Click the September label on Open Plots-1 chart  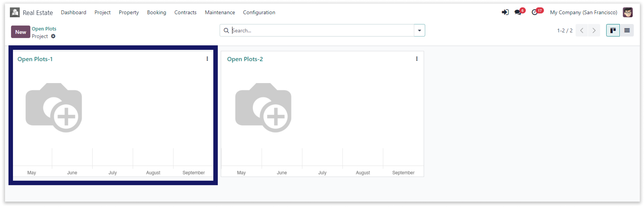click(x=193, y=173)
